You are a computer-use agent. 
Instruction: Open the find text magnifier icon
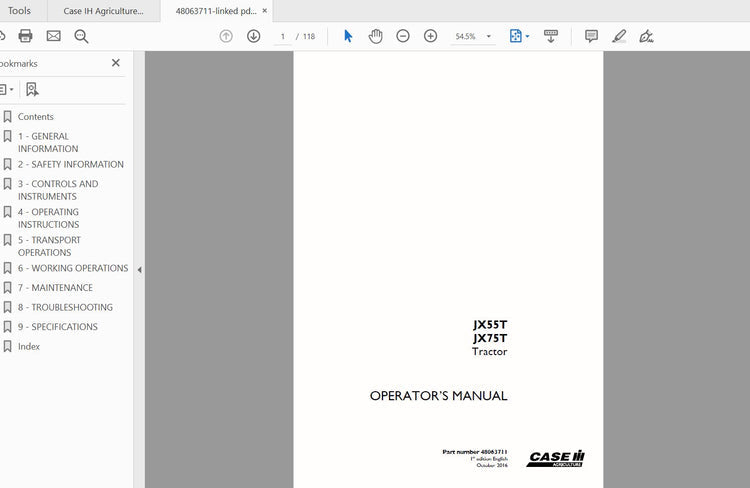[81, 36]
